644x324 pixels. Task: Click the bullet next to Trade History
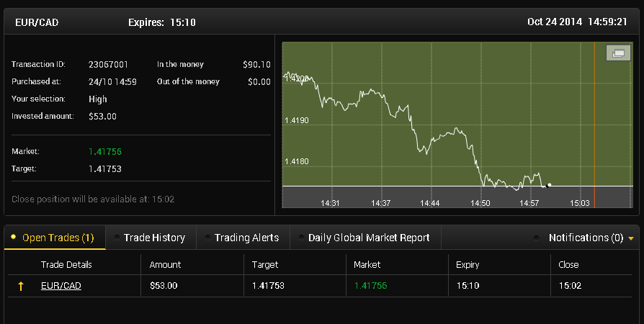[117, 238]
